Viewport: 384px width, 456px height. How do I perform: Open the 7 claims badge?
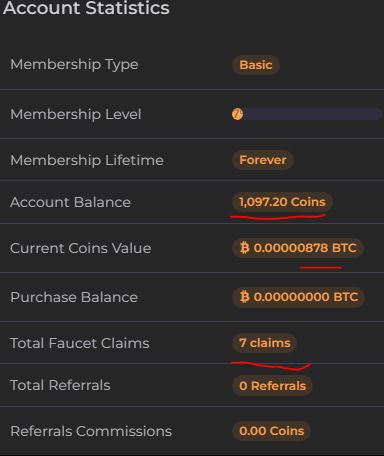pyautogui.click(x=264, y=343)
